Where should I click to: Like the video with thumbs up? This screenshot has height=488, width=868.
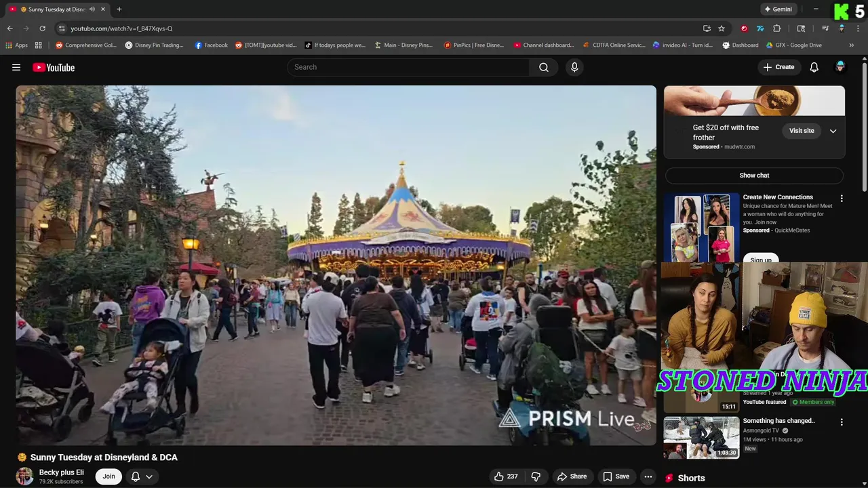[x=506, y=476]
